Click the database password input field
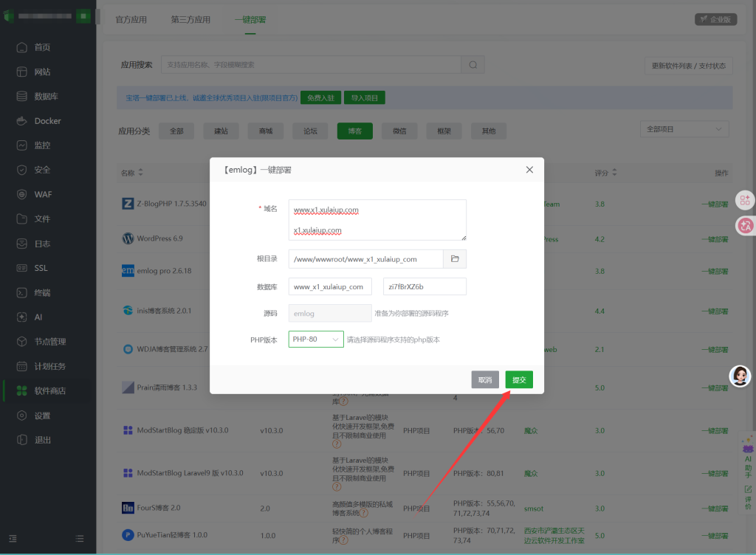This screenshot has height=555, width=756. [425, 286]
